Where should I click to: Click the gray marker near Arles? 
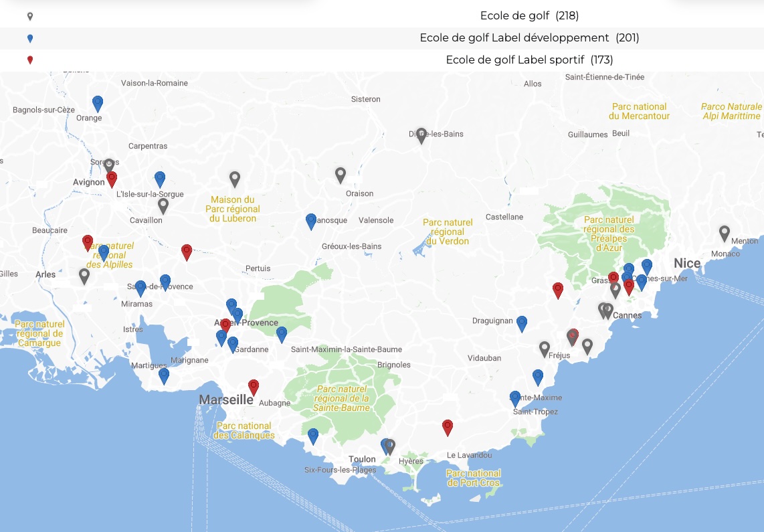click(84, 276)
